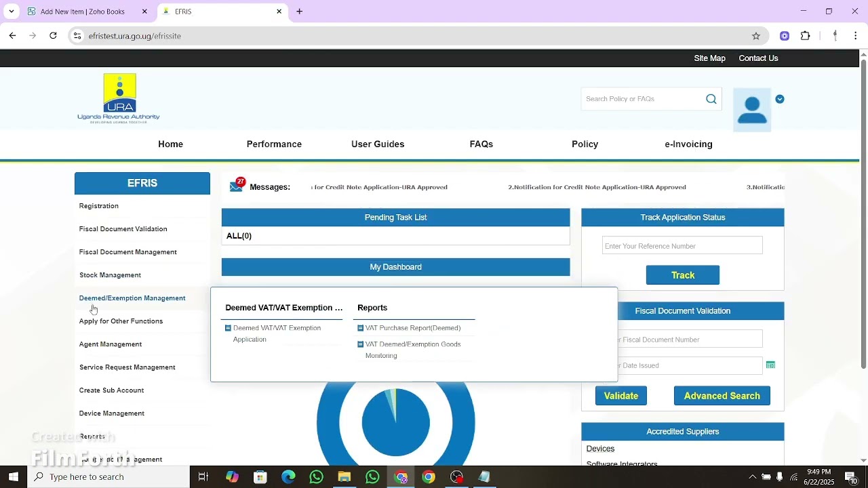Open Stock Management sidebar item

tap(110, 275)
